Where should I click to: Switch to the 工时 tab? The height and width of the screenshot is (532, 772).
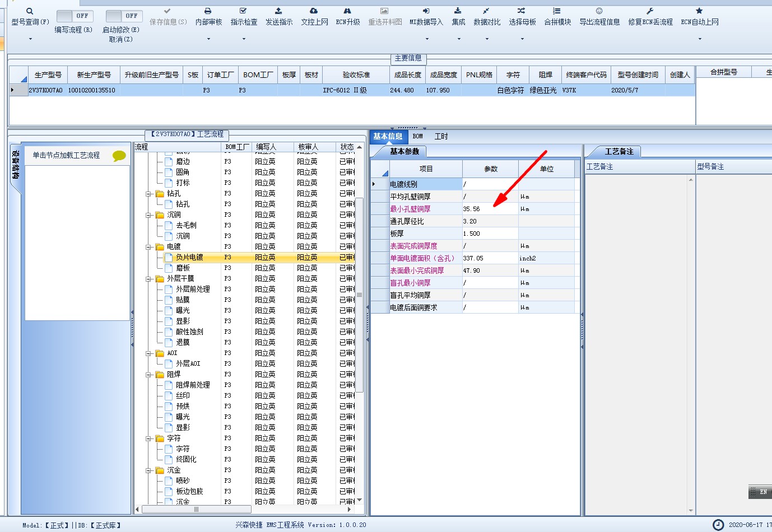(x=441, y=136)
